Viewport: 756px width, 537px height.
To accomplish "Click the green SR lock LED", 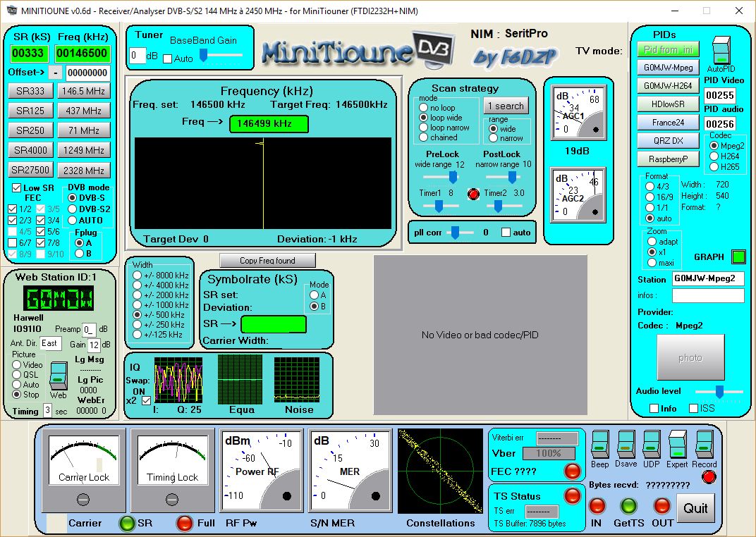I will [127, 523].
